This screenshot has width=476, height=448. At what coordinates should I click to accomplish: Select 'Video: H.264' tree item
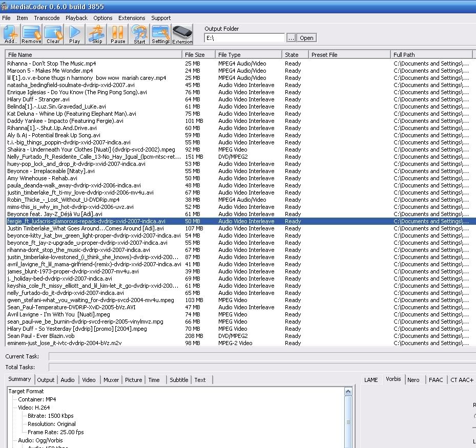tap(34, 408)
